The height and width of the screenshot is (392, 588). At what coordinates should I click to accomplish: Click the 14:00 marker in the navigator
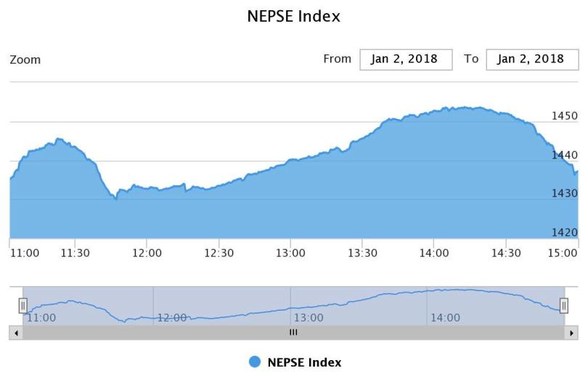click(x=445, y=318)
